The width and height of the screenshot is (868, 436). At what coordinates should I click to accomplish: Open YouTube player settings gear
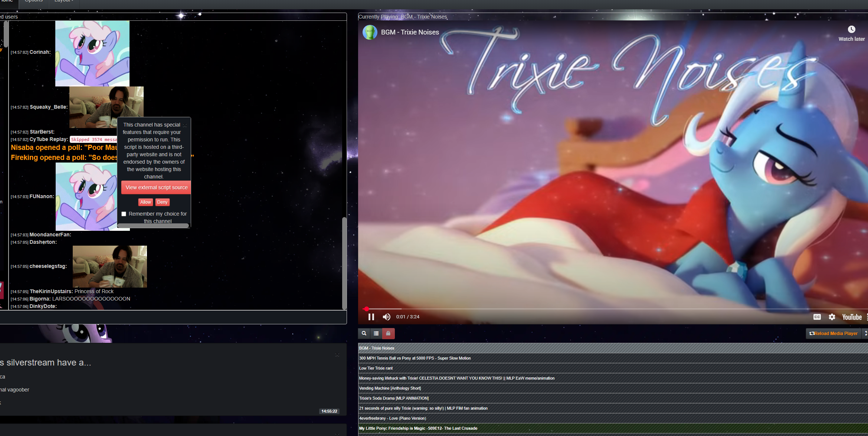[x=832, y=317]
